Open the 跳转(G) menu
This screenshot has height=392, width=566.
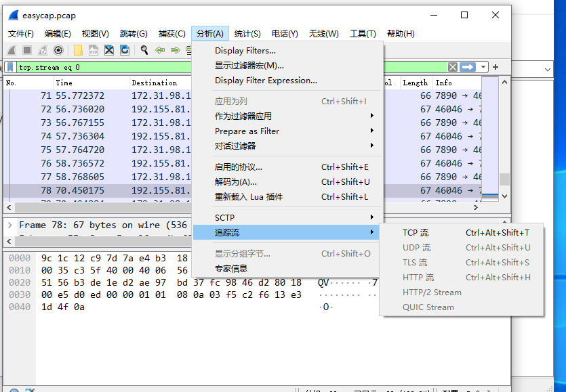tap(134, 34)
